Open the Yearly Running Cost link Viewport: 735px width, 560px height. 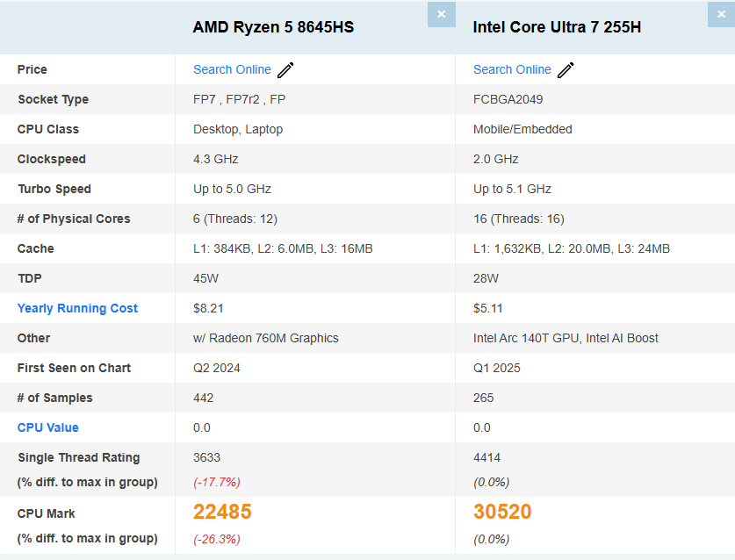[77, 308]
